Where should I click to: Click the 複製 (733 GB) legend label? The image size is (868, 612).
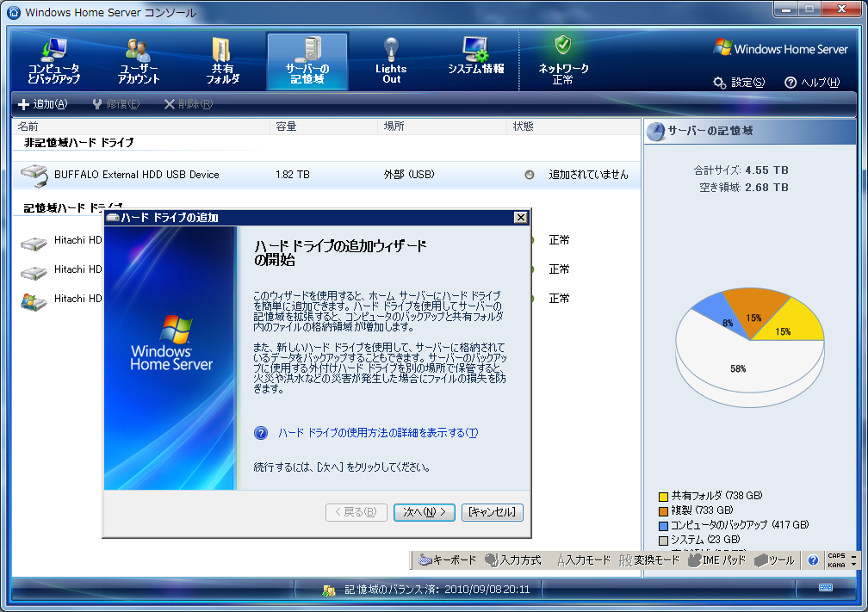tap(702, 510)
